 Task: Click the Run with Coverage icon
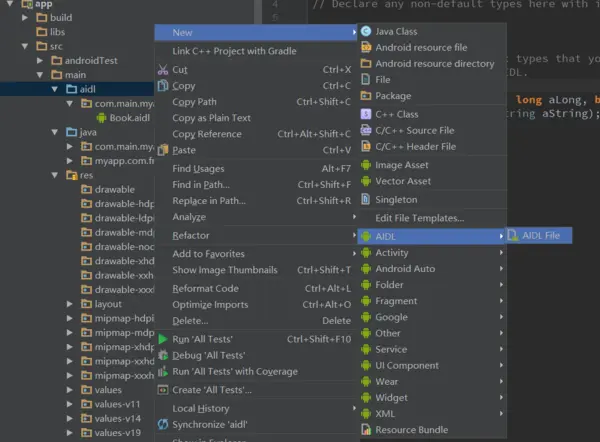[x=163, y=371]
